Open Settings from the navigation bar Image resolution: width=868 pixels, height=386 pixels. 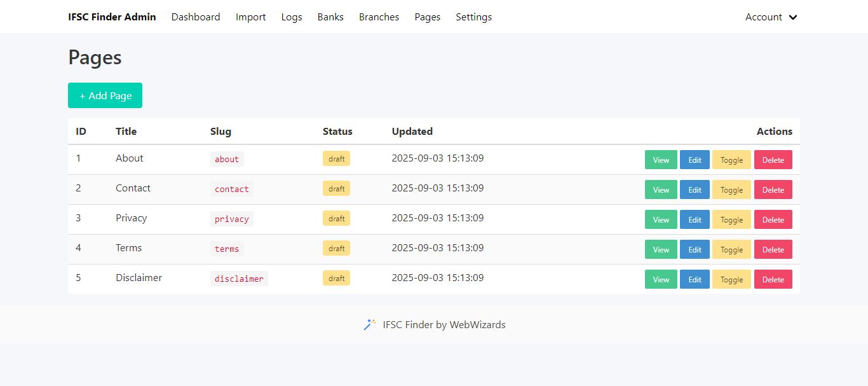point(473,17)
